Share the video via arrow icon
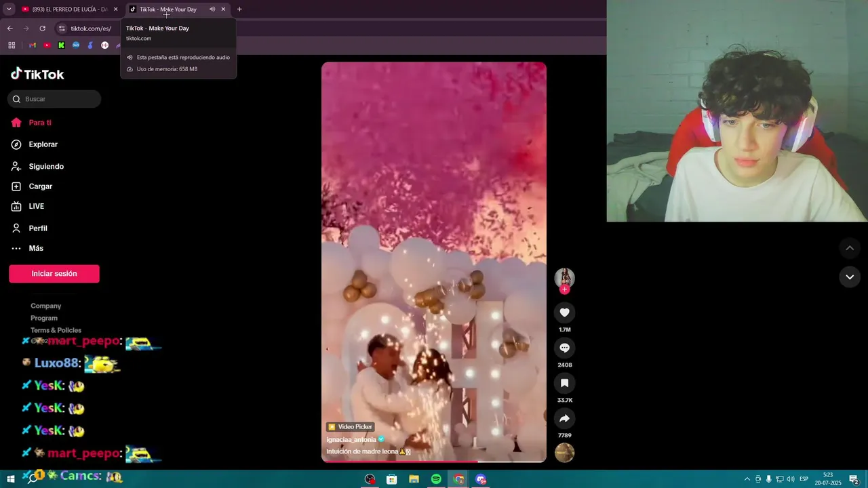Image resolution: width=868 pixels, height=488 pixels. [x=564, y=418]
